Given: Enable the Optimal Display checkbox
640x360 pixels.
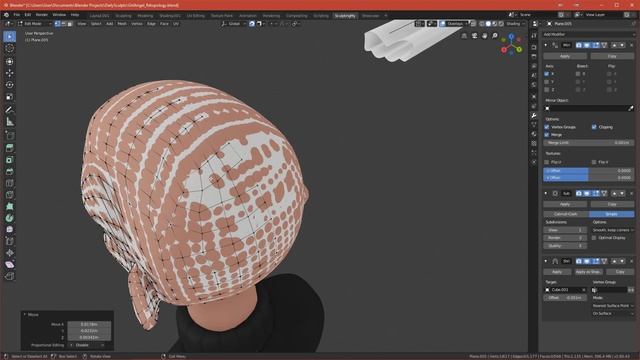Looking at the screenshot, I should (594, 238).
